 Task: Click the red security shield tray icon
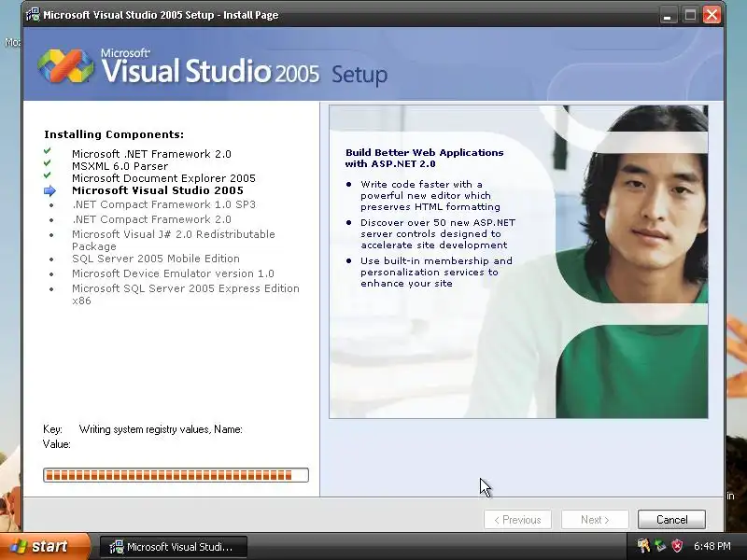[x=677, y=546]
